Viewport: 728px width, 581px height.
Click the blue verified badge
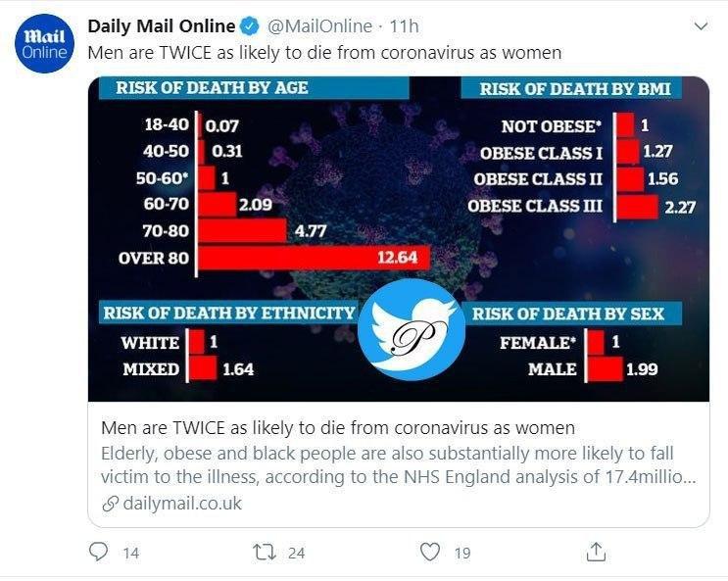[x=251, y=26]
